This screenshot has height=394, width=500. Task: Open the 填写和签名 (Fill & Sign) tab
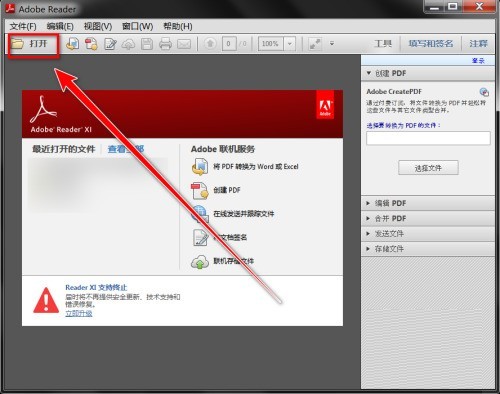(x=431, y=44)
